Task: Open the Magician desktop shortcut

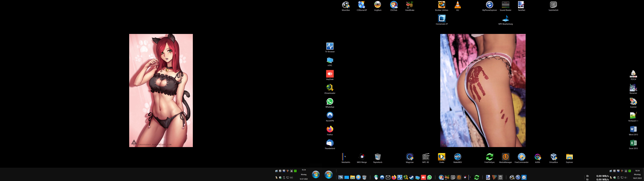Action: (410, 158)
